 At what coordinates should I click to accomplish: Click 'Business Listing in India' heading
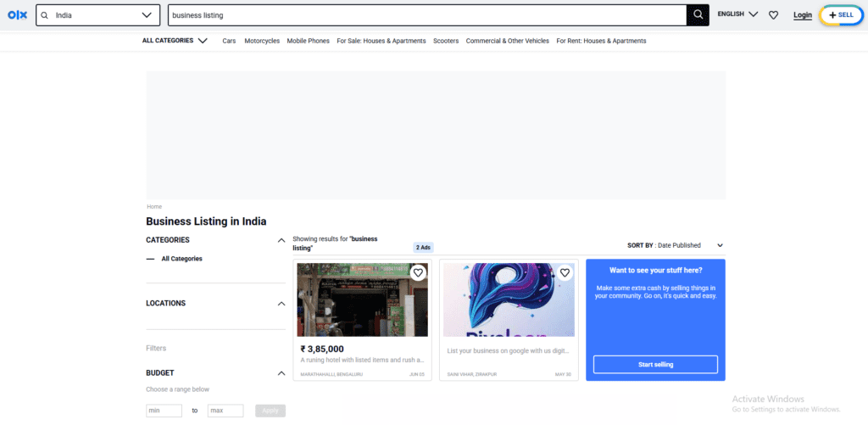click(x=206, y=221)
